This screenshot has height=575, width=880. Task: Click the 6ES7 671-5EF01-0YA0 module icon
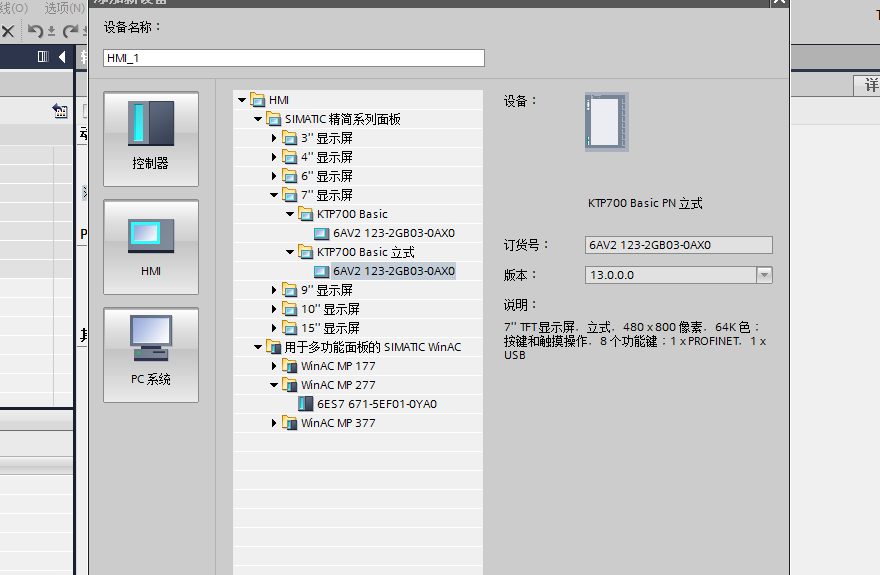(x=306, y=404)
